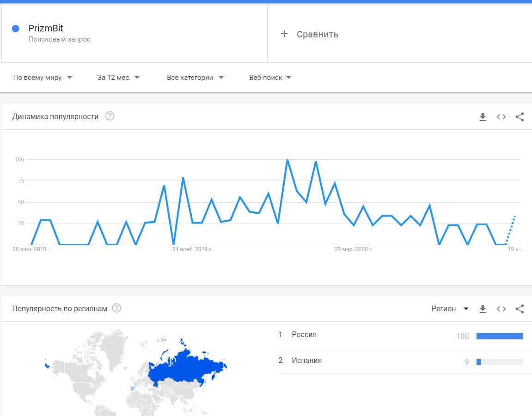Open help for Динамика популярности
Screen dimensions: 532x416
point(110,116)
